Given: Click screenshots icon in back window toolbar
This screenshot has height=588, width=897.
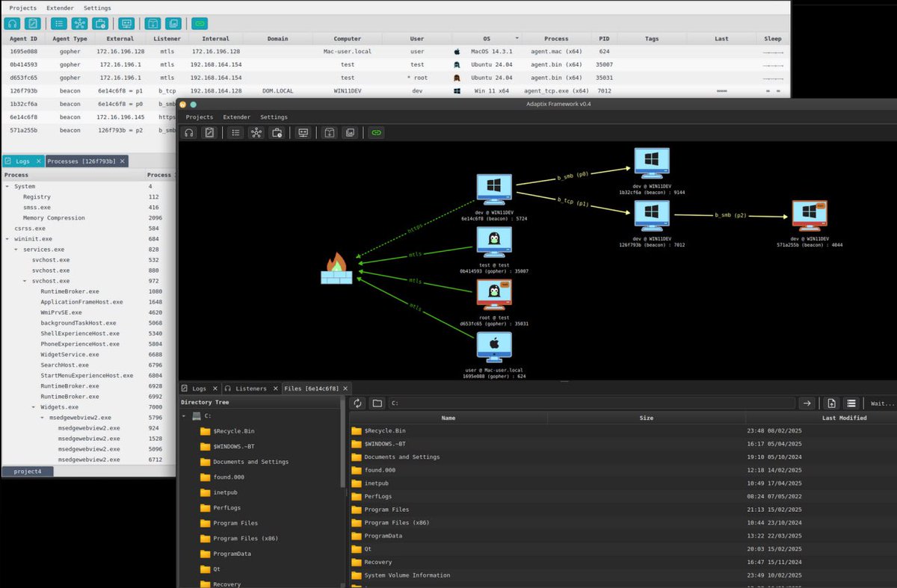Looking at the screenshot, I should point(173,23).
